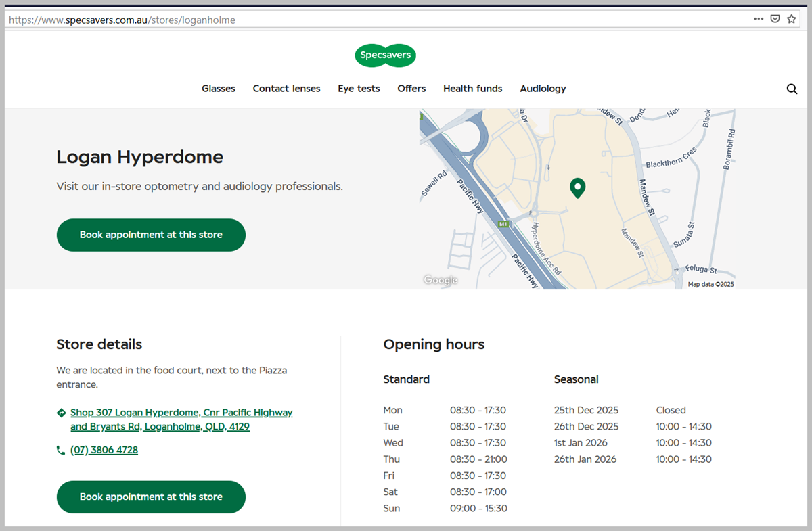Image resolution: width=812 pixels, height=531 pixels.
Task: Call (07) 3806 4728 phone link
Action: click(x=104, y=451)
